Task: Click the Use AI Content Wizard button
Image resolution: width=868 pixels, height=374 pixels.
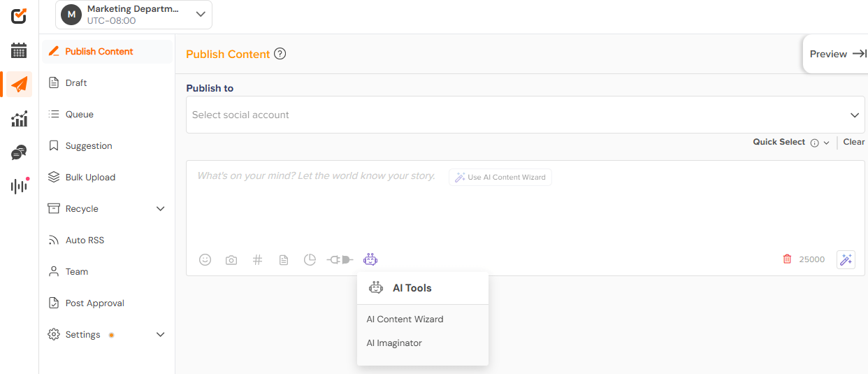Action: coord(500,177)
